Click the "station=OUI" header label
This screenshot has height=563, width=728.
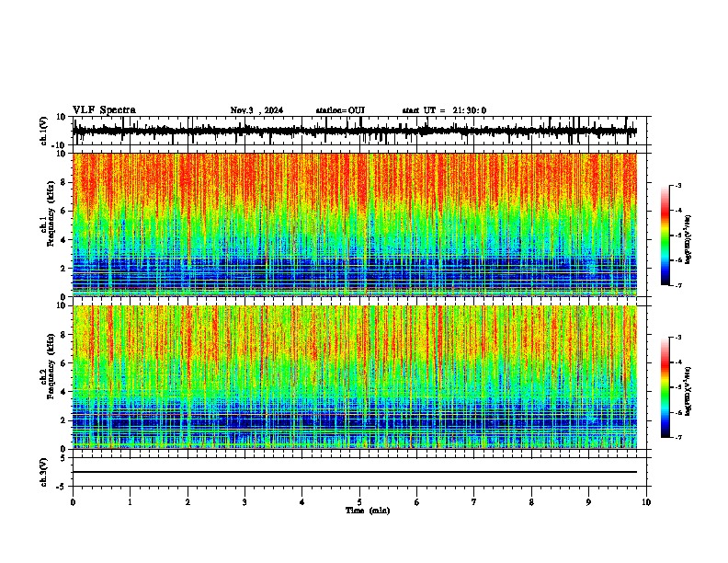click(x=340, y=110)
